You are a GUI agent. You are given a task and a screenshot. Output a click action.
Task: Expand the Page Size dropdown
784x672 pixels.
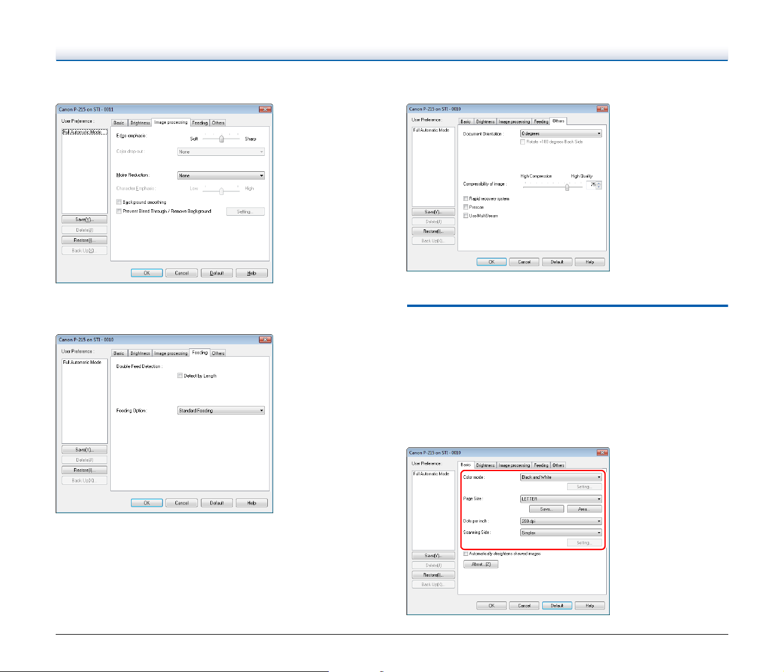click(x=561, y=499)
